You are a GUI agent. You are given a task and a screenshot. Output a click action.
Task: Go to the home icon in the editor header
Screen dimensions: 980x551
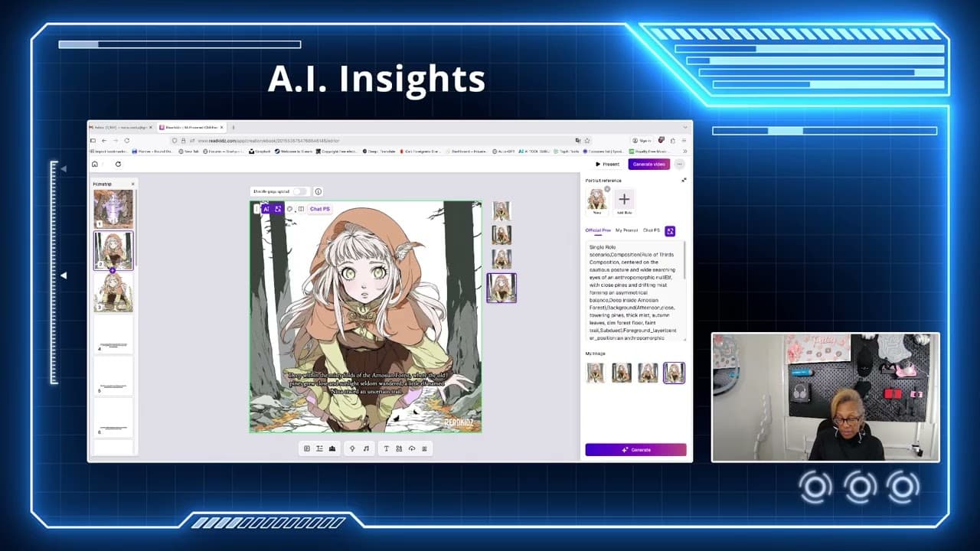tap(95, 164)
